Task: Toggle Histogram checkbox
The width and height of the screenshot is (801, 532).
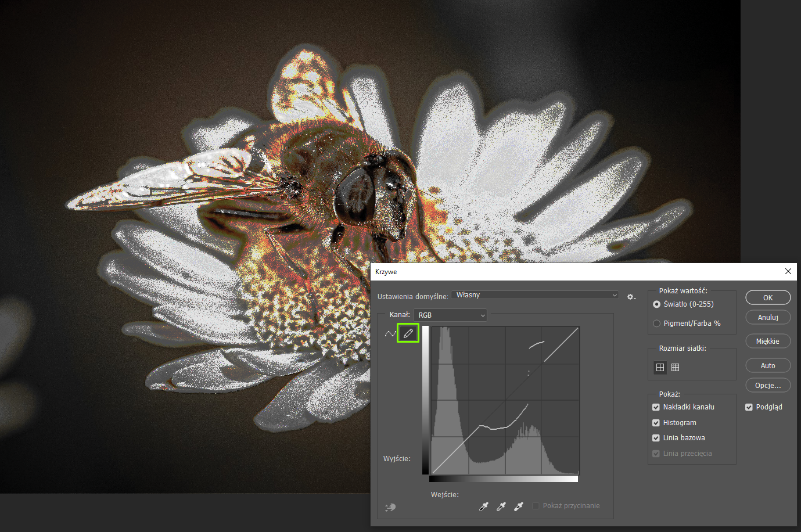Action: tap(656, 423)
